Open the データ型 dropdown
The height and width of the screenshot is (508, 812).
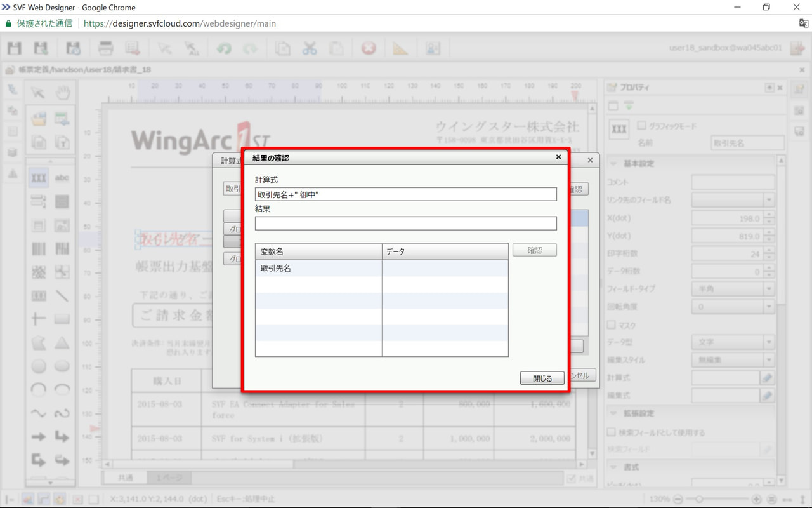click(733, 342)
